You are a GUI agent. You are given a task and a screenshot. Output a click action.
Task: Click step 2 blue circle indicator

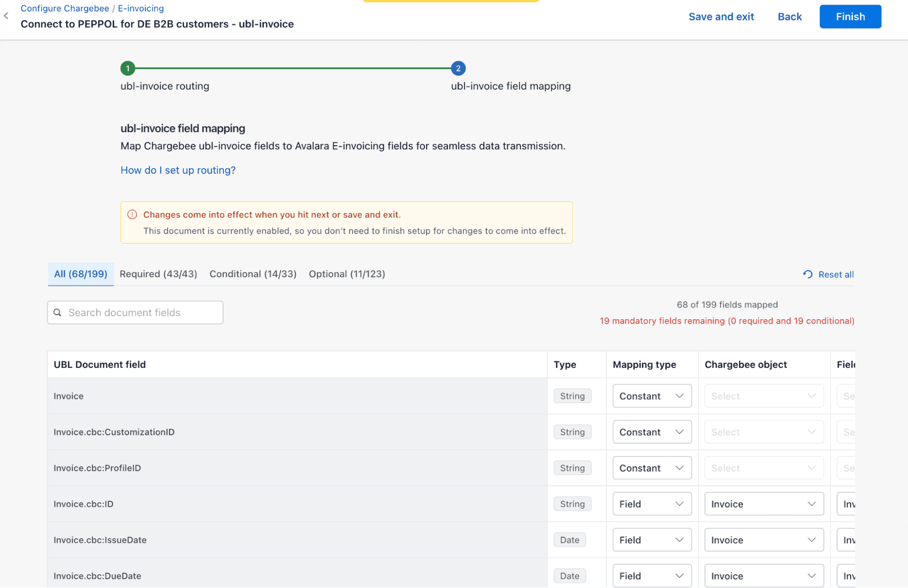[458, 68]
